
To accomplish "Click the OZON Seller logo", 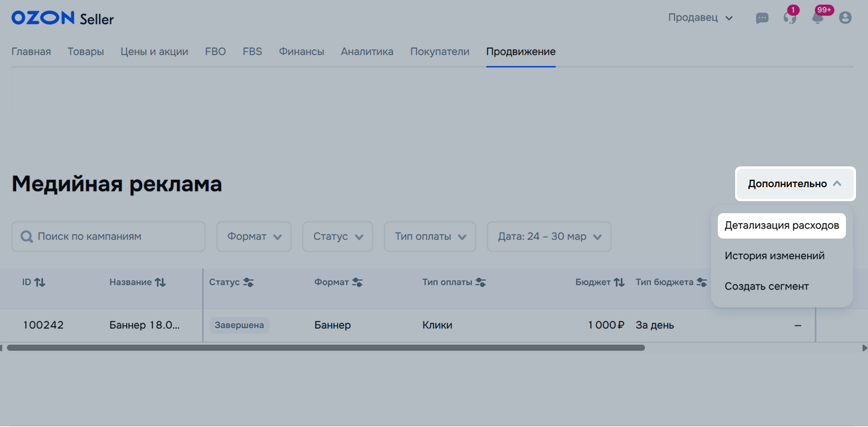I will click(63, 19).
